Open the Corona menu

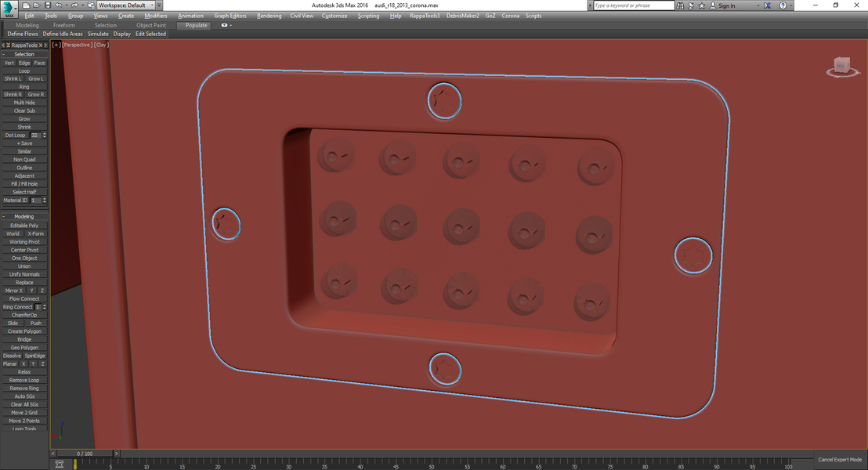click(x=511, y=16)
